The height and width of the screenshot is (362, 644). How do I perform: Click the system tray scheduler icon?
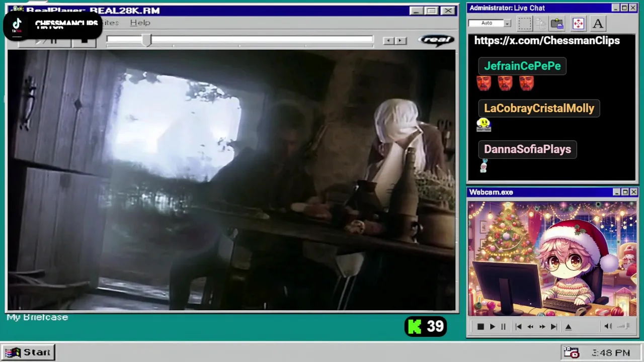(571, 352)
